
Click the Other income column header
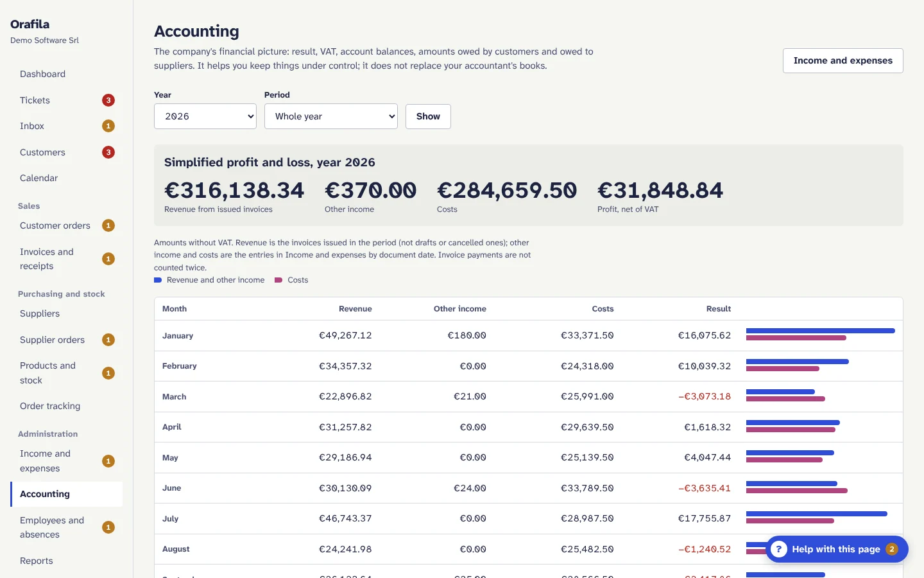(460, 309)
